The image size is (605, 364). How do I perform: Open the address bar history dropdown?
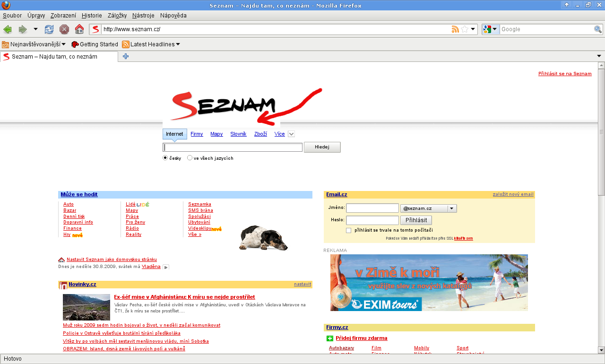tap(473, 29)
